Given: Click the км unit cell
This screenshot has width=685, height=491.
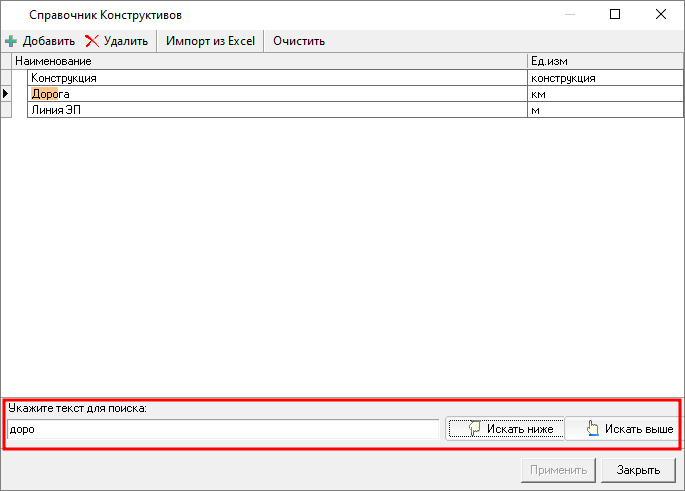Looking at the screenshot, I should 603,93.
